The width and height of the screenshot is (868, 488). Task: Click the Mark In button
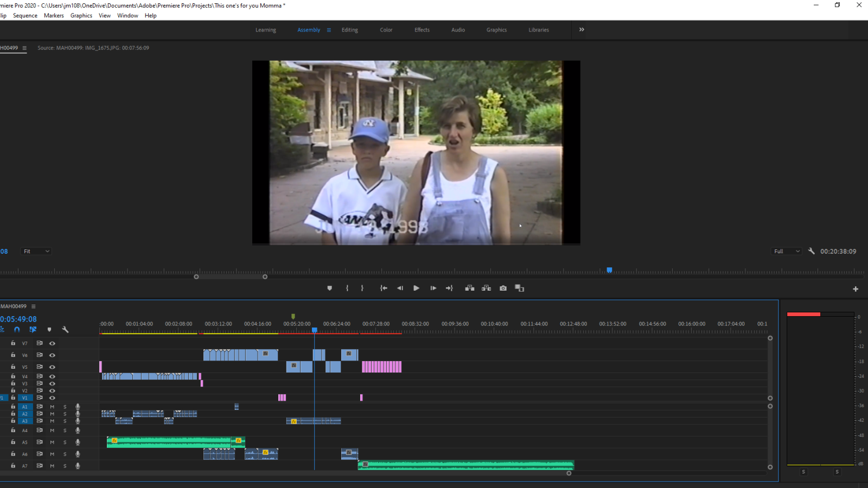point(347,288)
